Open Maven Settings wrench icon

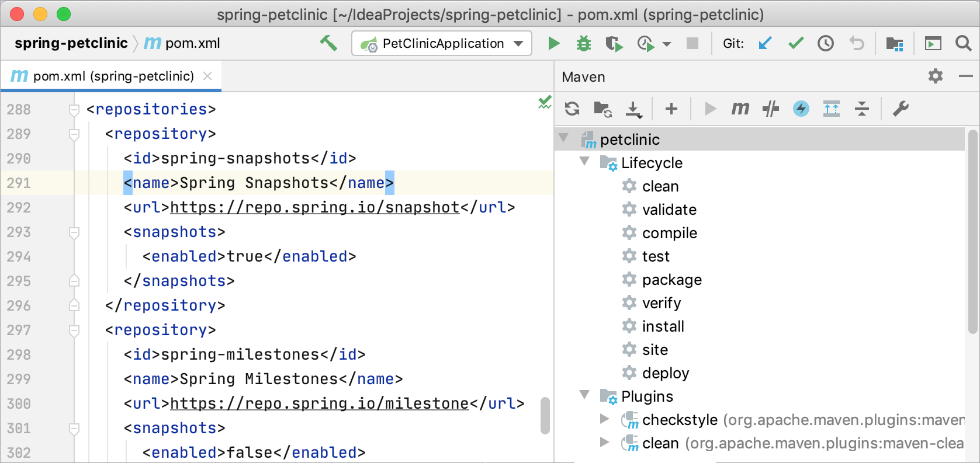901,109
